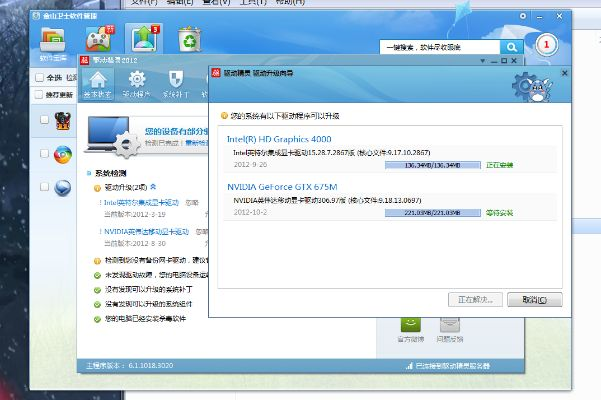Image resolution: width=601 pixels, height=400 pixels.
Task: Check the box beside blue play-arrow icon
Action: click(x=44, y=187)
